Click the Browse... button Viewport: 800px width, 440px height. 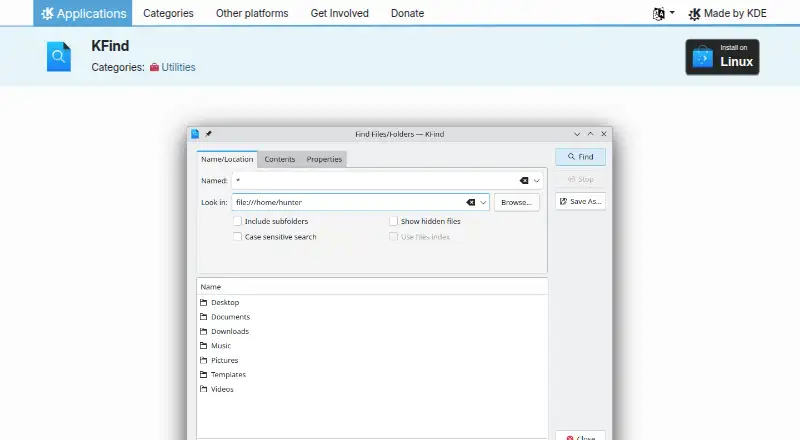point(516,202)
